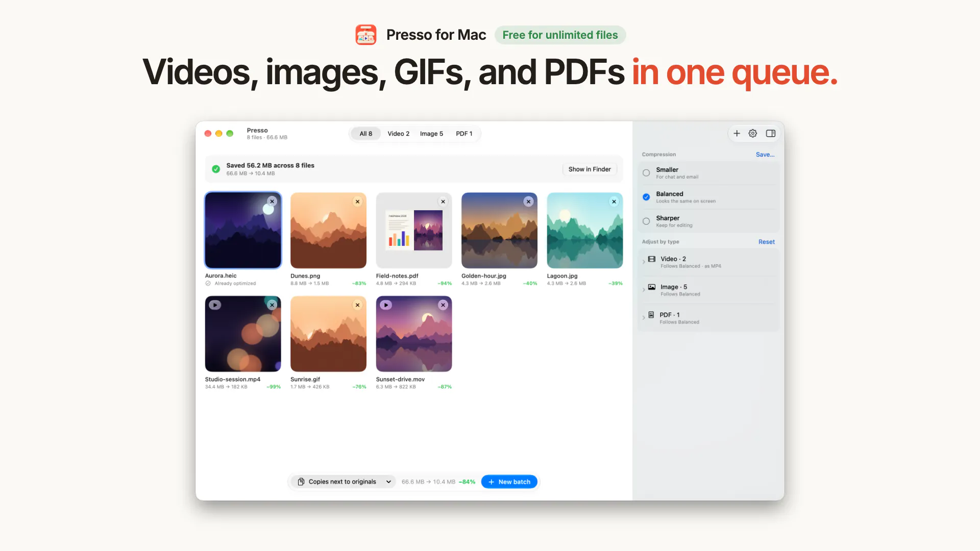Click the Show in Finder button

[590, 169]
